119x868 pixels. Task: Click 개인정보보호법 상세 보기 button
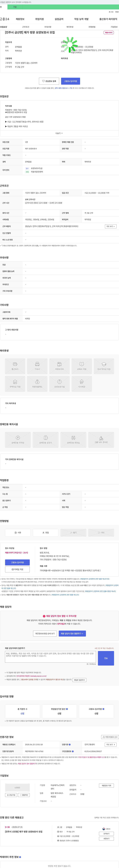click(x=45, y=633)
